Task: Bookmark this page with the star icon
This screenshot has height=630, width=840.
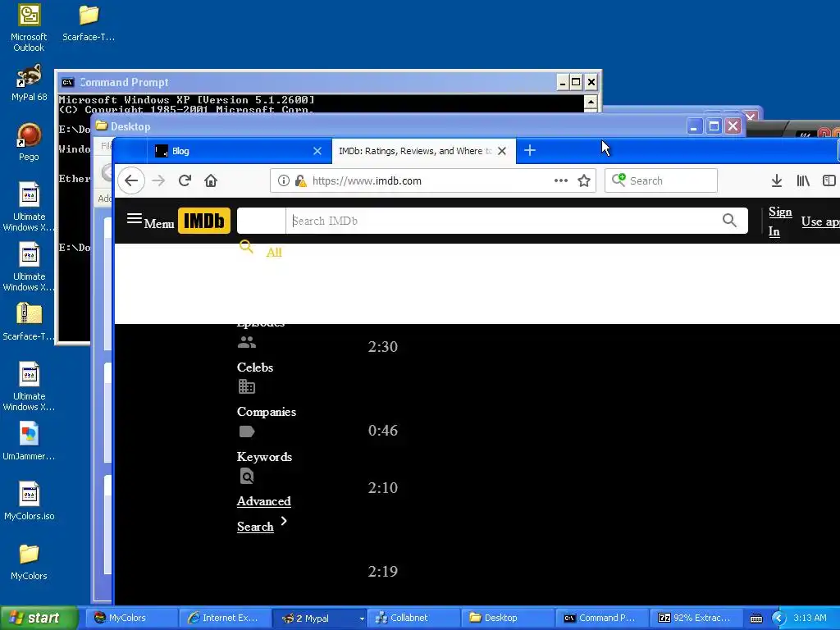Action: (x=584, y=180)
